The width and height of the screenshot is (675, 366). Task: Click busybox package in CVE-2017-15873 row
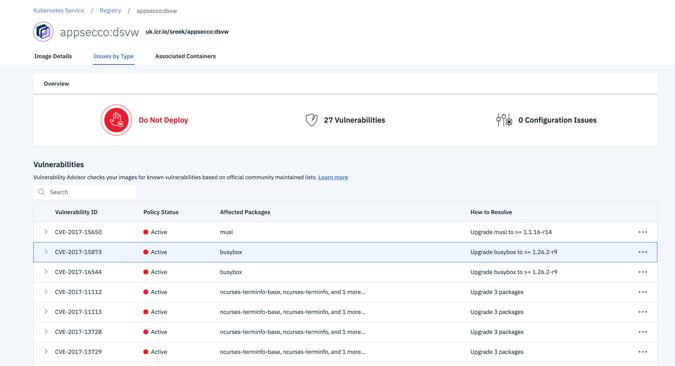[231, 252]
